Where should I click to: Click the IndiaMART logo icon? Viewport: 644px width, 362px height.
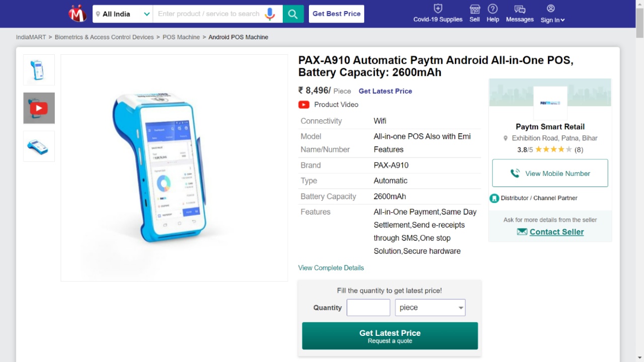pyautogui.click(x=77, y=14)
